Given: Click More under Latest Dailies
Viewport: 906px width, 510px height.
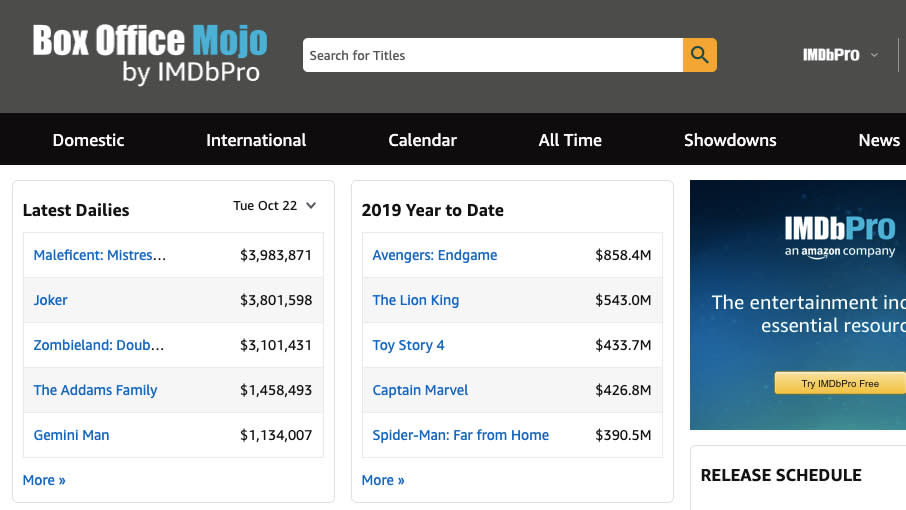Looking at the screenshot, I should pos(44,480).
